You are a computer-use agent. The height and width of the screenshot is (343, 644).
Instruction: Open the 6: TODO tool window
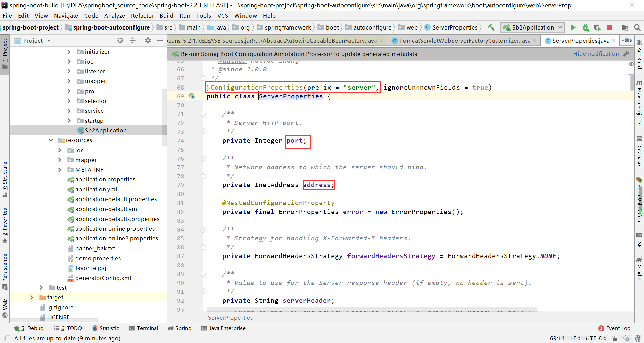[x=68, y=328]
